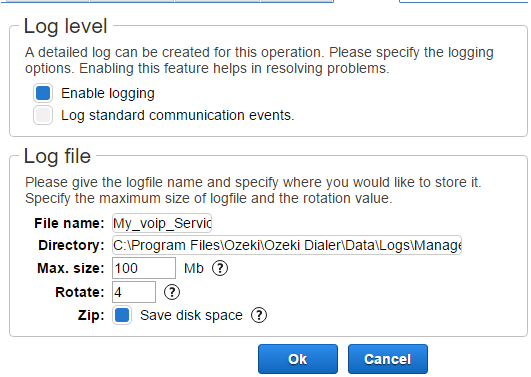Focus the Directory path input field

tap(287, 245)
